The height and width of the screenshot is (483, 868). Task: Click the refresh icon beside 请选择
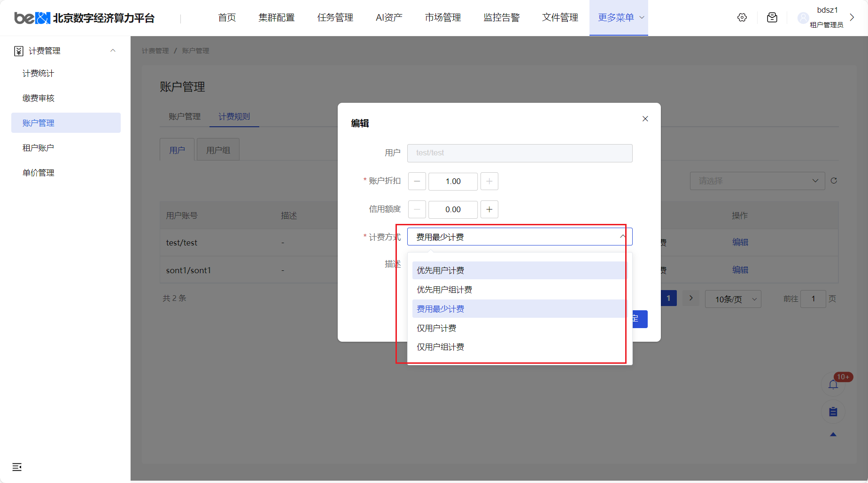(834, 181)
